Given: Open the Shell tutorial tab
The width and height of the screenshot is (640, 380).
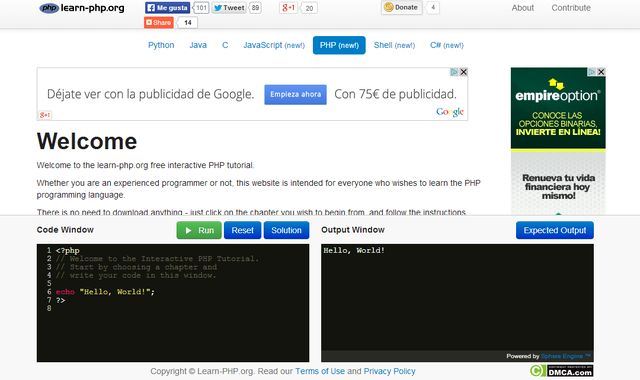Looking at the screenshot, I should [x=394, y=45].
